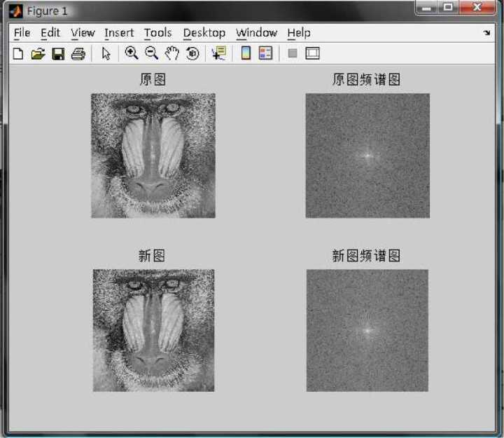Click the 原图 baboon image
The width and height of the screenshot is (504, 438).
pos(153,156)
